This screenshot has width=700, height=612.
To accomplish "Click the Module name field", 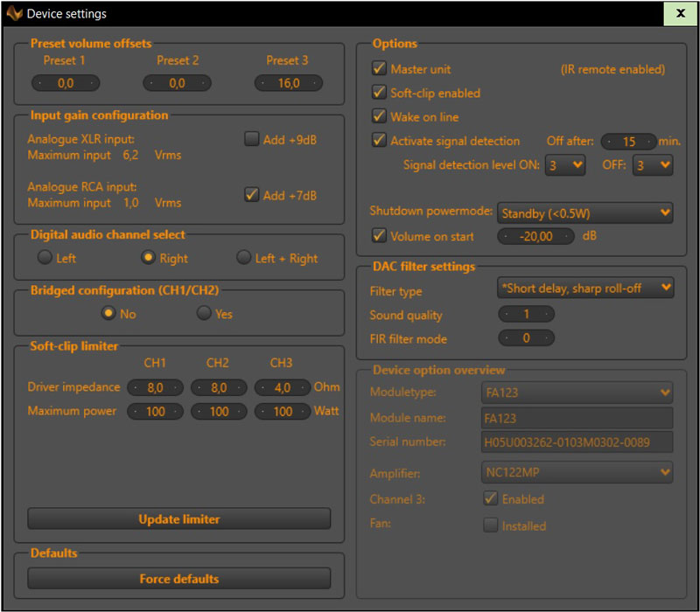I will click(x=577, y=418).
